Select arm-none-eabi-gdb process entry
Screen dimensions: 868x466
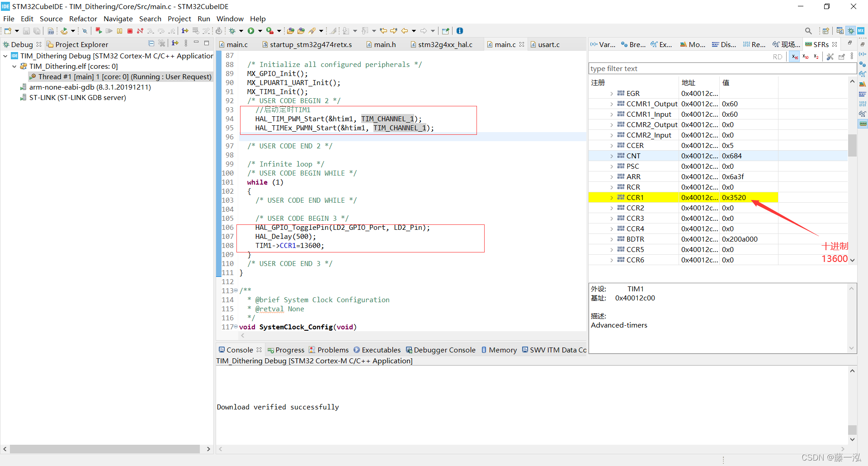click(85, 87)
